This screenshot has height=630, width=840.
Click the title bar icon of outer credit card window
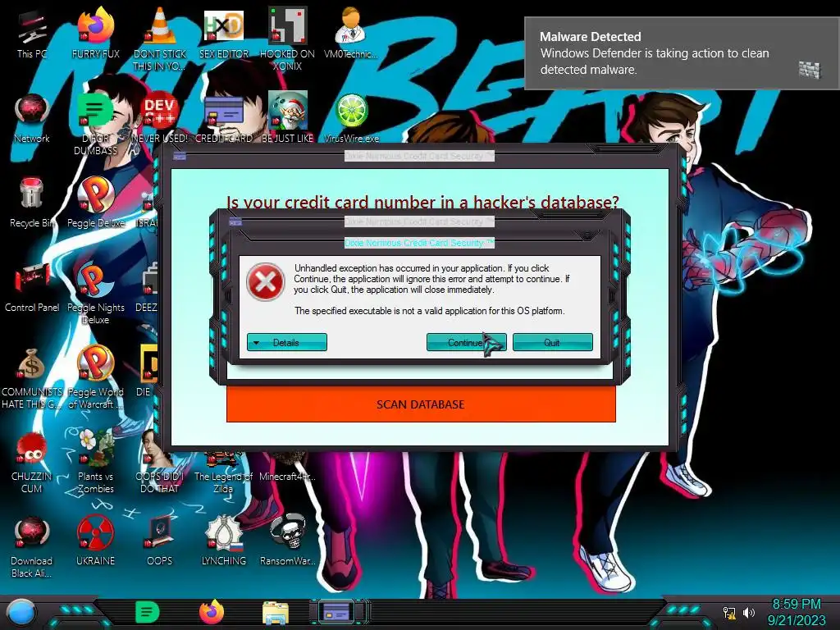180,156
